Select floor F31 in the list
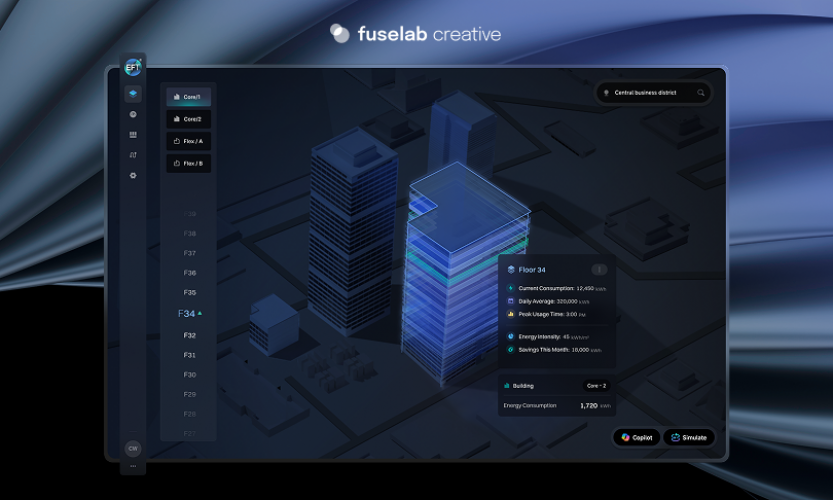The height and width of the screenshot is (500, 833). coord(190,355)
